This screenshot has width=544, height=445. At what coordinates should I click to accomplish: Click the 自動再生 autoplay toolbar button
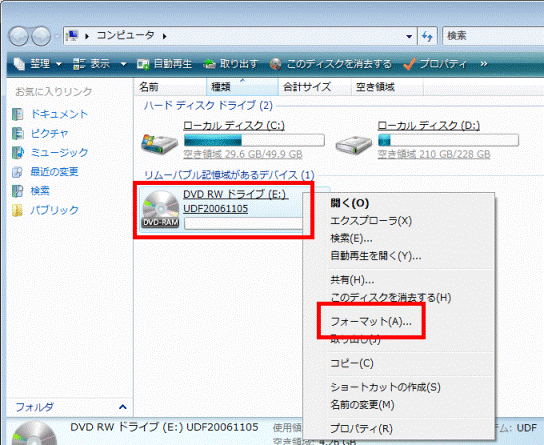pos(164,64)
